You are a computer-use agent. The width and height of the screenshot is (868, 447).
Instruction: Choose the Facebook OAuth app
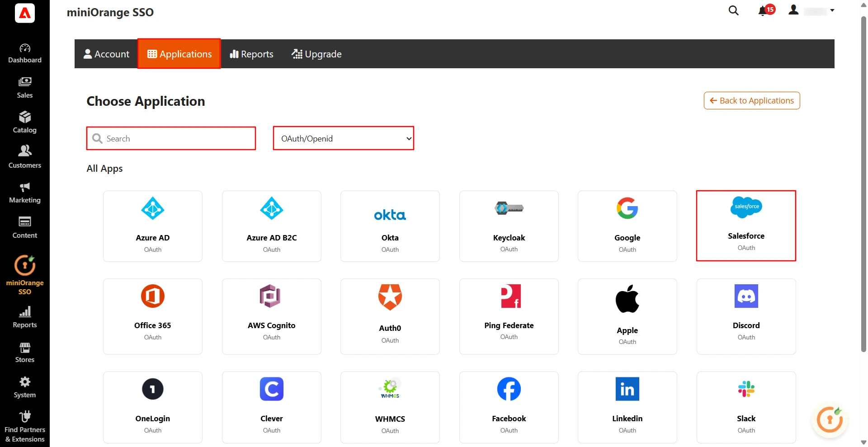(509, 407)
